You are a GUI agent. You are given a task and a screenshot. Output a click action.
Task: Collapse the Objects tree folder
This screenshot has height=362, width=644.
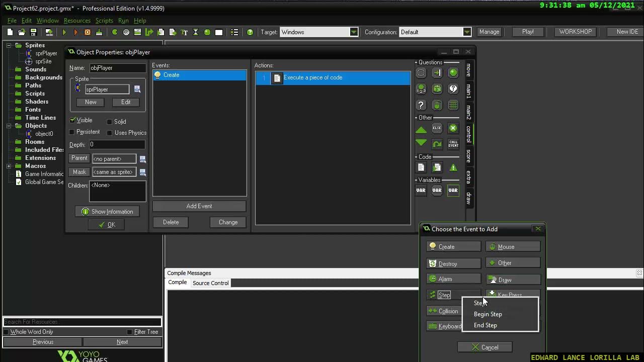[9, 126]
